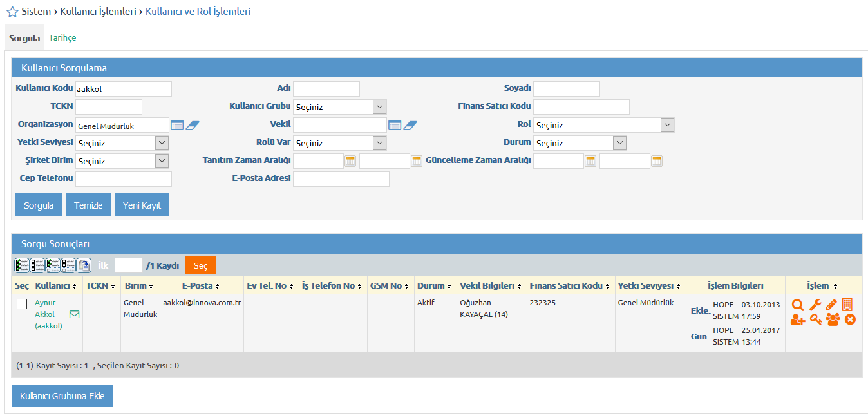Click the orange delete X icon
Screen dimensions: 868x418
click(850, 319)
